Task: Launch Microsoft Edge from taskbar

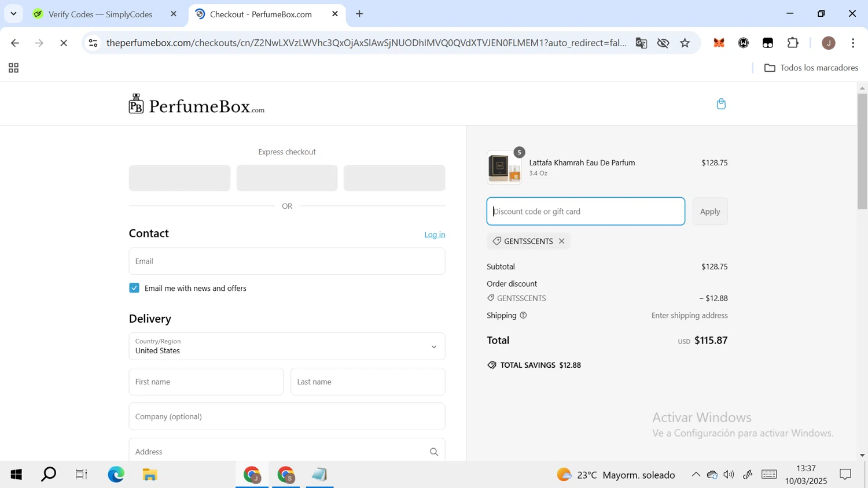Action: click(116, 475)
